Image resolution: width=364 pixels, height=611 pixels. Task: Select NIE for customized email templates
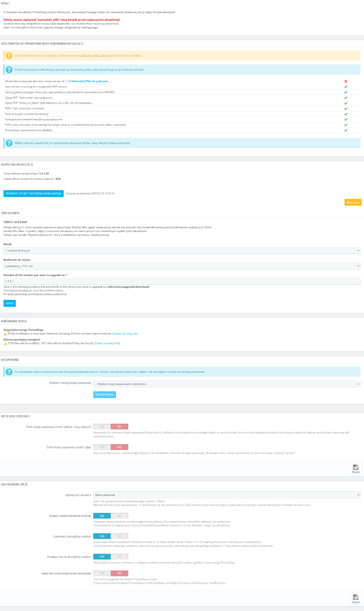click(x=120, y=573)
